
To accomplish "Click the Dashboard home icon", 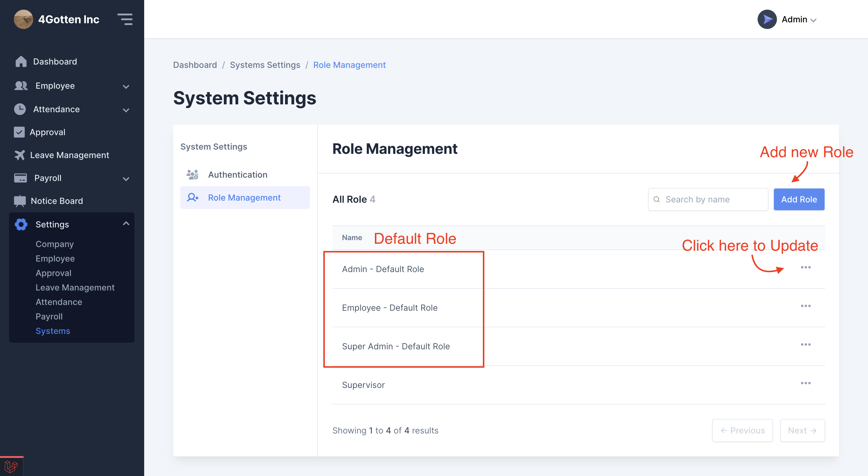I will tap(21, 61).
